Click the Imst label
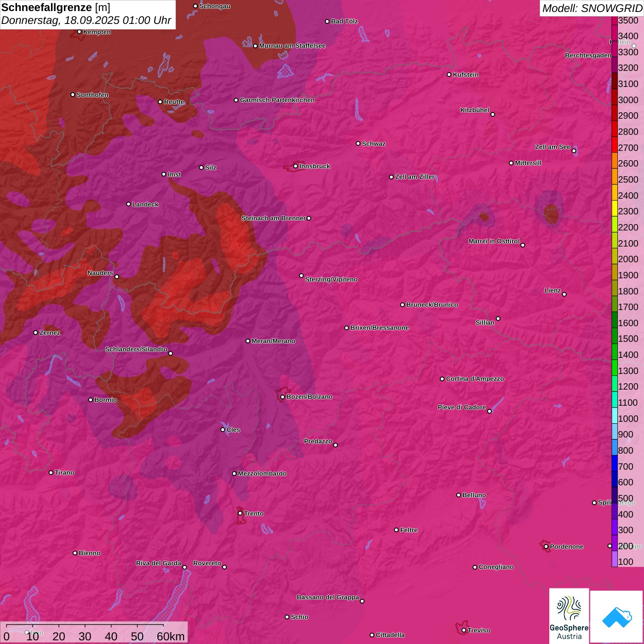Image resolution: width=644 pixels, height=644 pixels. (174, 174)
